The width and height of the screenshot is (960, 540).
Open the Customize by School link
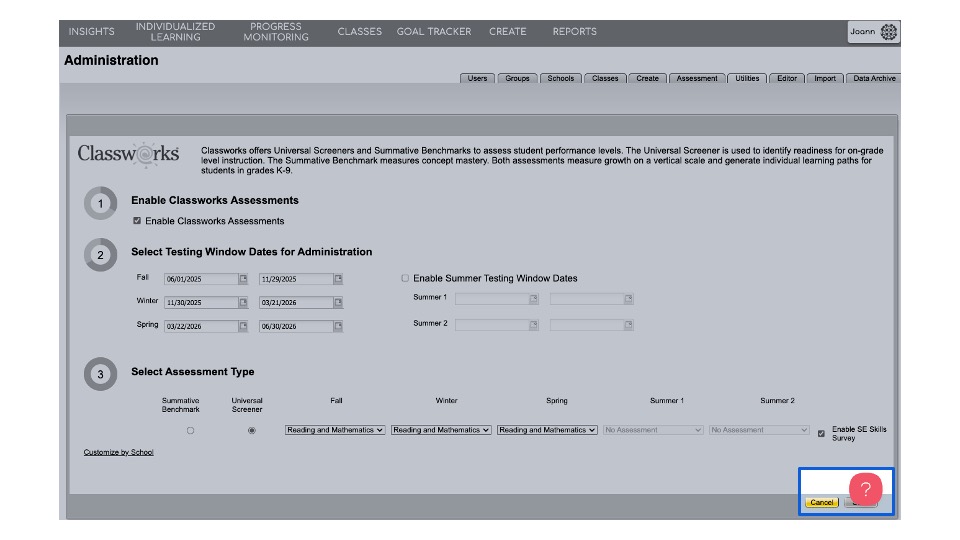[x=119, y=452]
